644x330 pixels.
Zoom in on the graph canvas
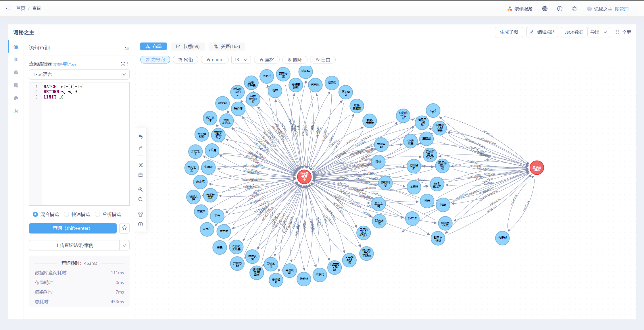point(141,190)
